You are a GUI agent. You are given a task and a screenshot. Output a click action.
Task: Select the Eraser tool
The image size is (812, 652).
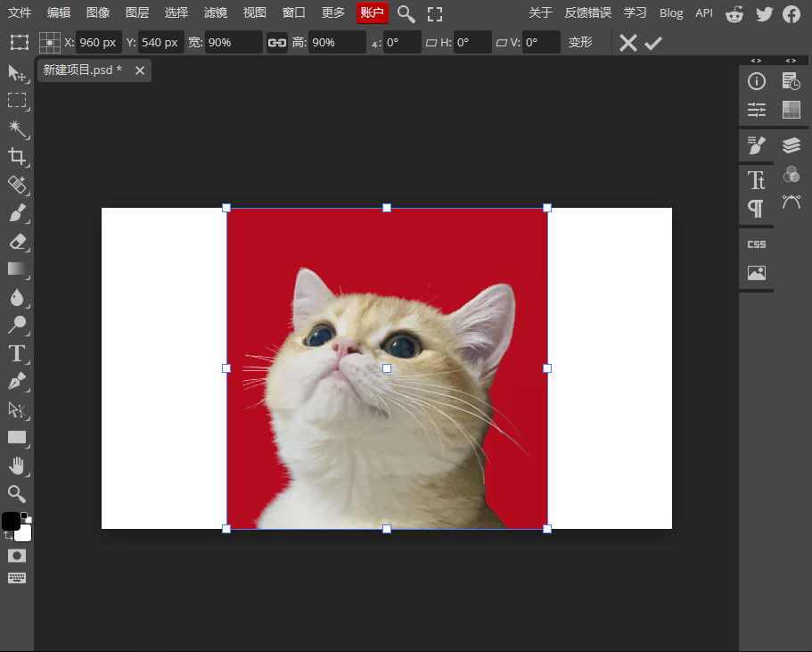17,242
